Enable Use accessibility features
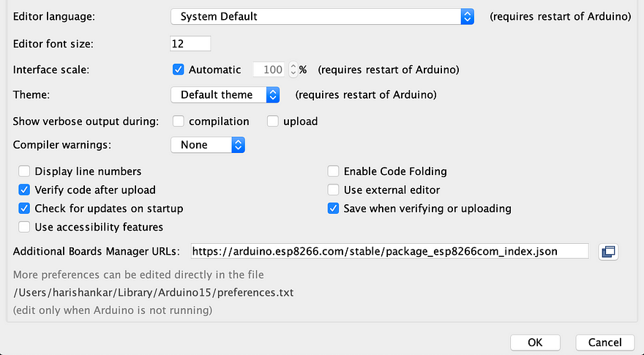 [x=24, y=227]
